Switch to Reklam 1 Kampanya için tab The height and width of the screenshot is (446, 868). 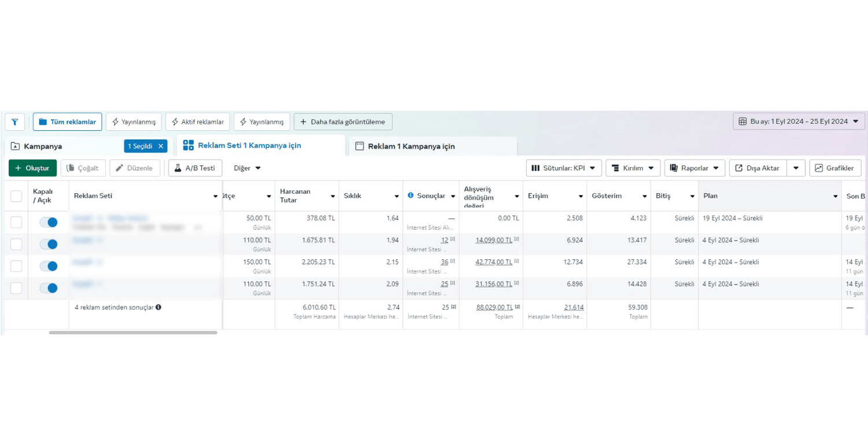pos(411,146)
